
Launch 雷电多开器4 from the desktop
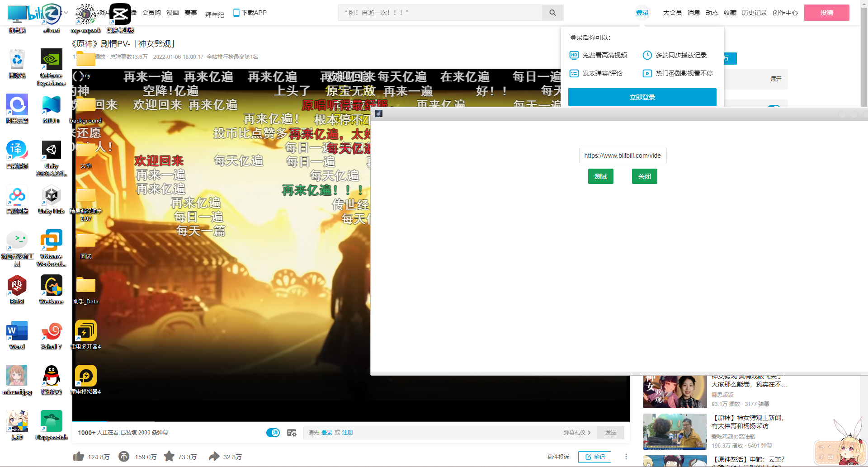coord(85,335)
